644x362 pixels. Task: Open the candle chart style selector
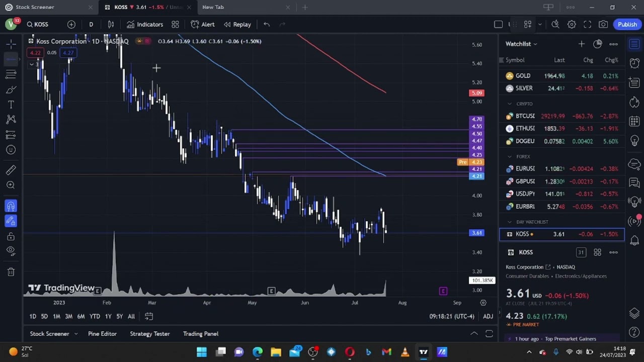pyautogui.click(x=111, y=24)
